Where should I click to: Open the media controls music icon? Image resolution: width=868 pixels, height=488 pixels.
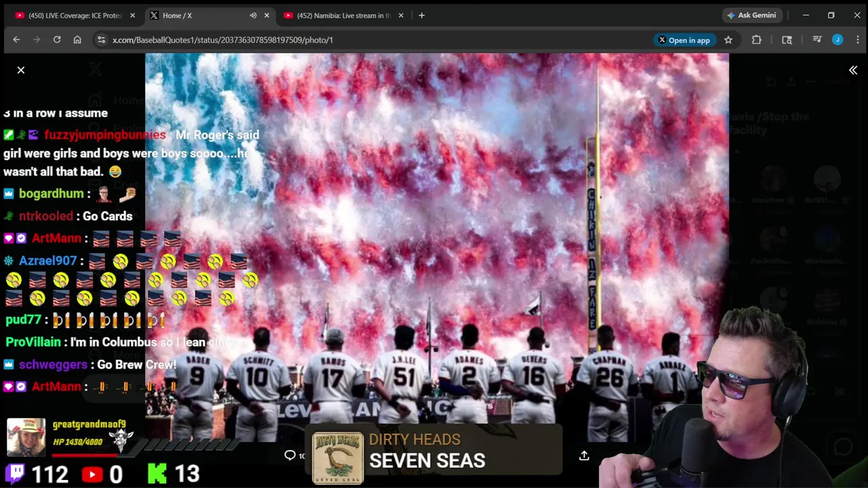[x=817, y=40]
